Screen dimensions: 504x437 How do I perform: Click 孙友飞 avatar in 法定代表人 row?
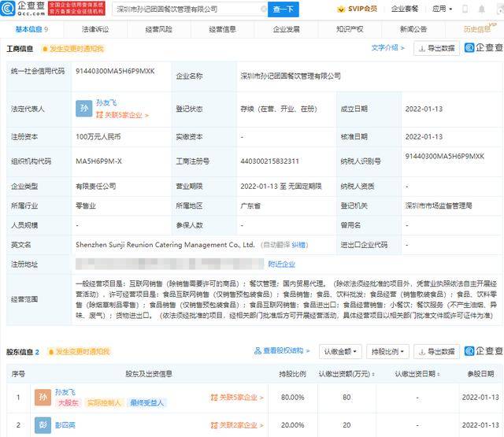(84, 109)
